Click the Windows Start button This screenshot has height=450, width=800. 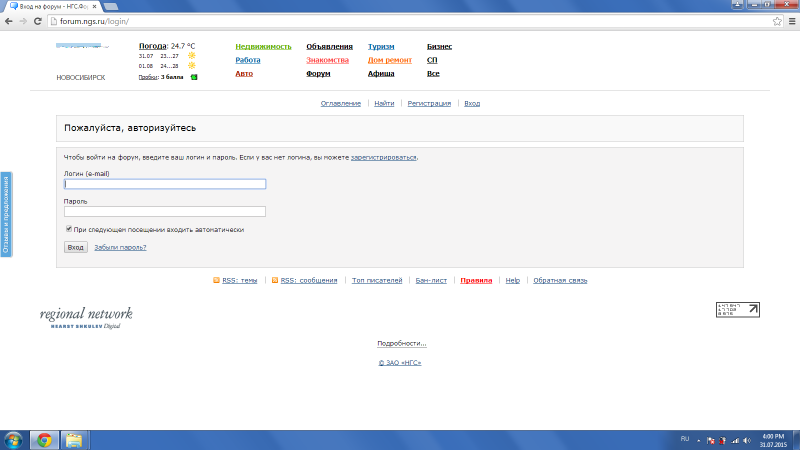pos(14,439)
